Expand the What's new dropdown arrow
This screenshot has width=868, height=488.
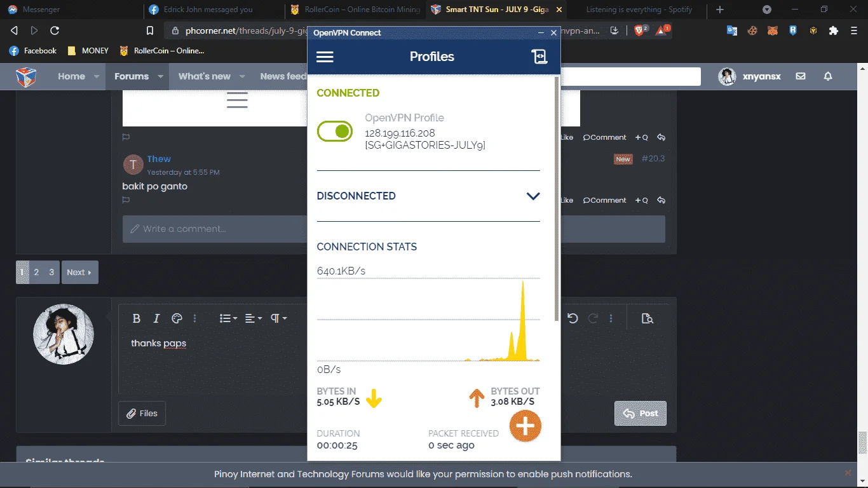[242, 76]
